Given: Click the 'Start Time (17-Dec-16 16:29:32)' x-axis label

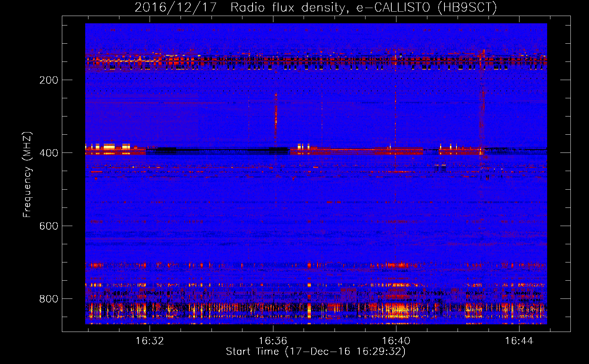Looking at the screenshot, I should (x=316, y=352).
